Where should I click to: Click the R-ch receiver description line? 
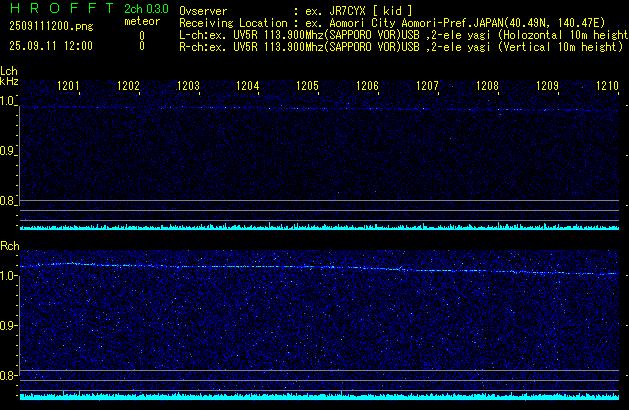401,47
